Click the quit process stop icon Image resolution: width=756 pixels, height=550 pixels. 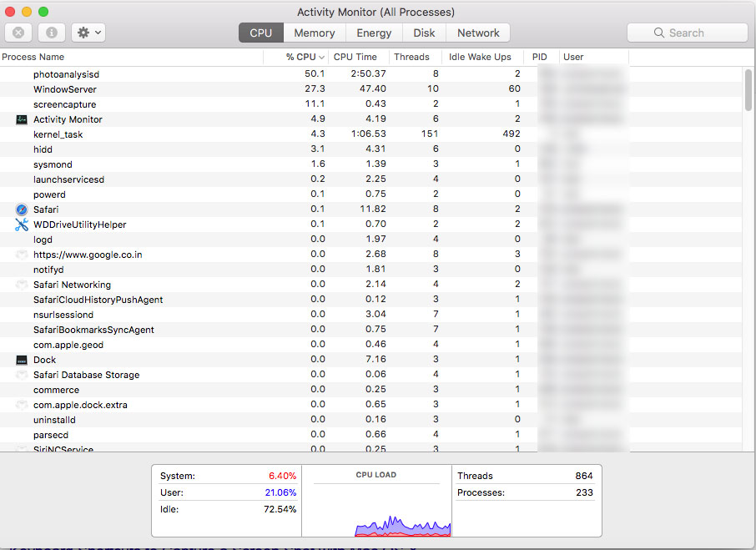tap(18, 33)
